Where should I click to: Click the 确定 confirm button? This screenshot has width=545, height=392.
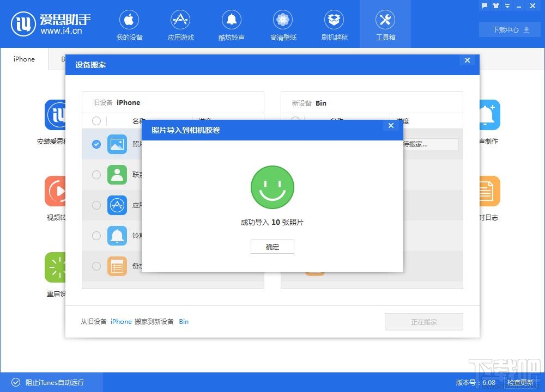pos(272,247)
